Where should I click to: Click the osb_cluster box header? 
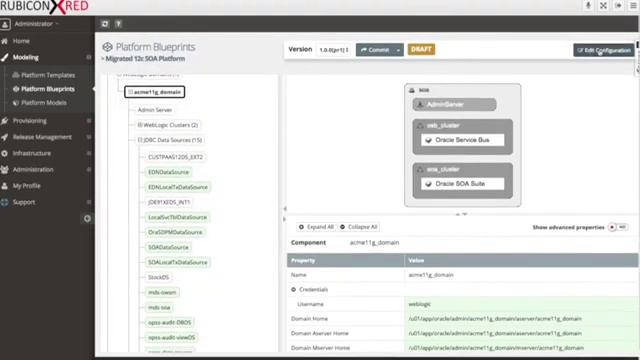[x=443, y=126]
